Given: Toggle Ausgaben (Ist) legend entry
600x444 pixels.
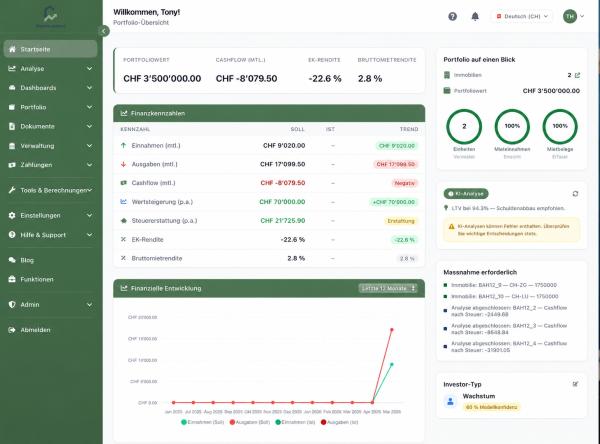Looking at the screenshot, I should (339, 422).
